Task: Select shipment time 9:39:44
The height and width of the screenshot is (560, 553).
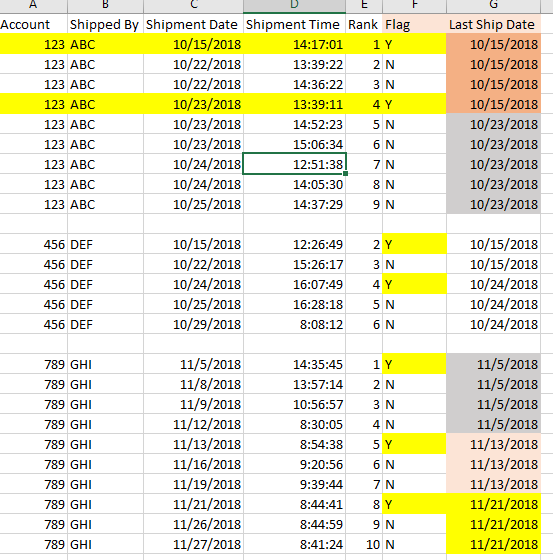Action: tap(294, 484)
